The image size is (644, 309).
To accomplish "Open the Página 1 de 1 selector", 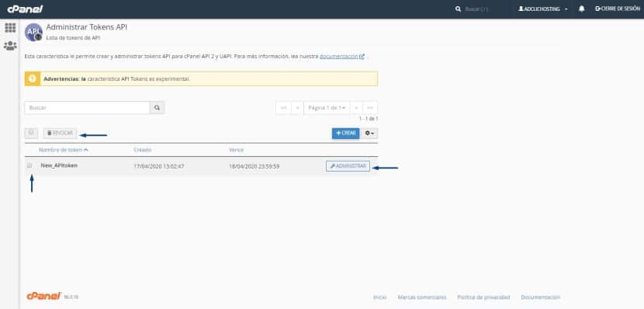I will pos(327,108).
